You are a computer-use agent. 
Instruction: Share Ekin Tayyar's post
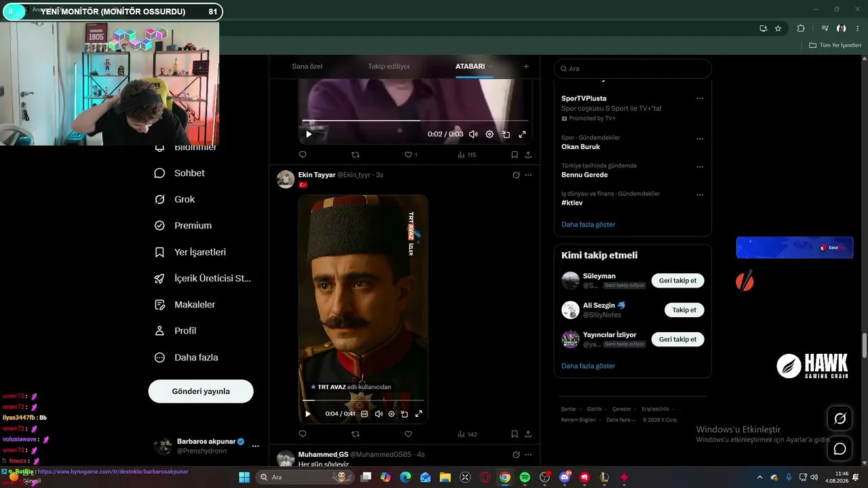[528, 434]
